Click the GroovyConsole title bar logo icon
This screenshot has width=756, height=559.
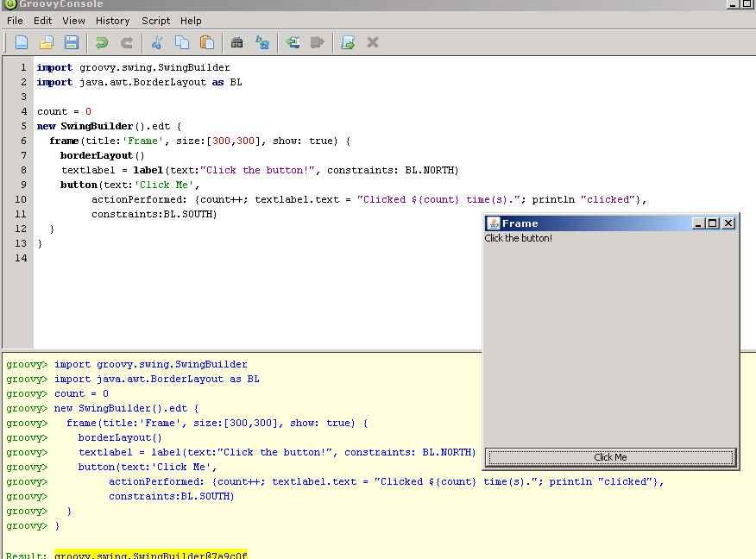10,4
